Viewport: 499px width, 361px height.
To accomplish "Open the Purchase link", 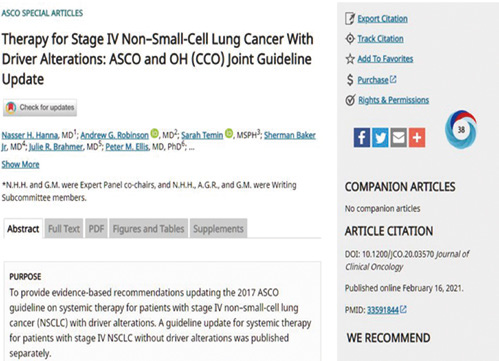I will click(x=373, y=80).
